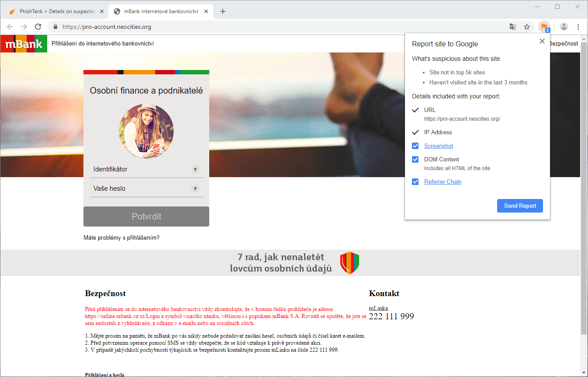Uncheck the Referrer Chain checkbox

coord(415,182)
